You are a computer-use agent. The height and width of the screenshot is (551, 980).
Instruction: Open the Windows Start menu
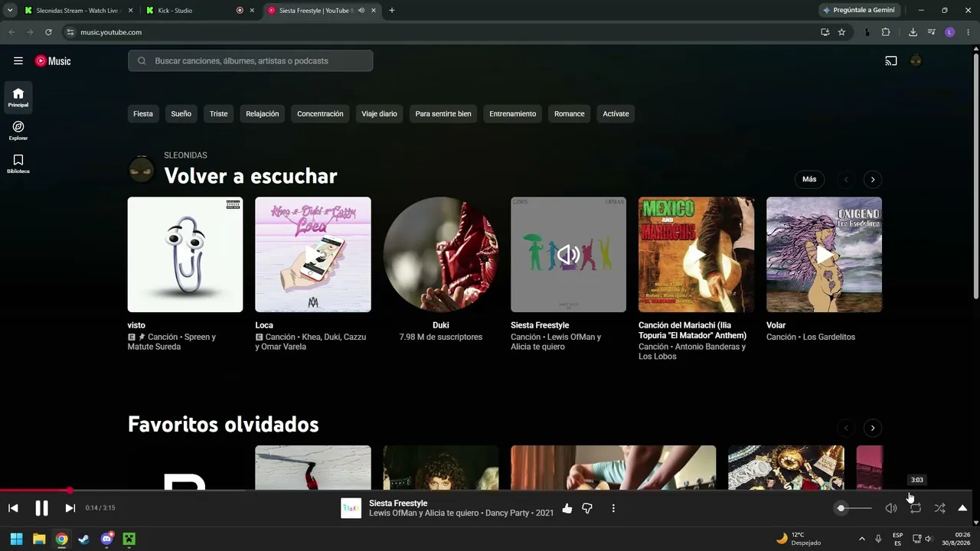16,539
